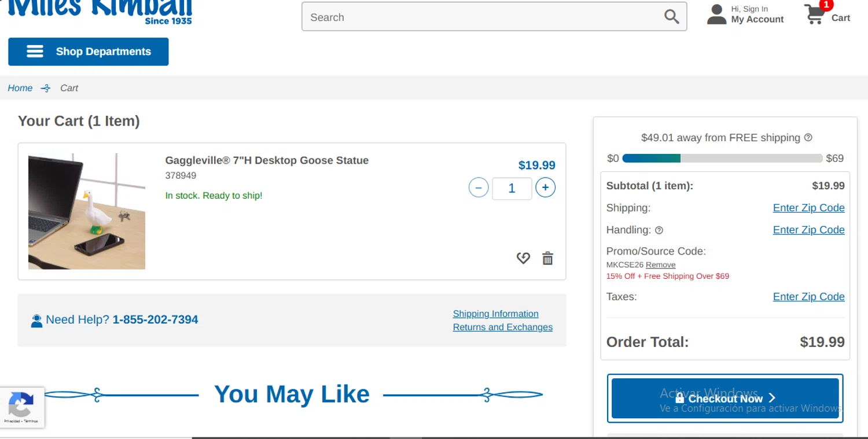Save item to wishlist heart icon
Screen dimensions: 868x439
(523, 259)
